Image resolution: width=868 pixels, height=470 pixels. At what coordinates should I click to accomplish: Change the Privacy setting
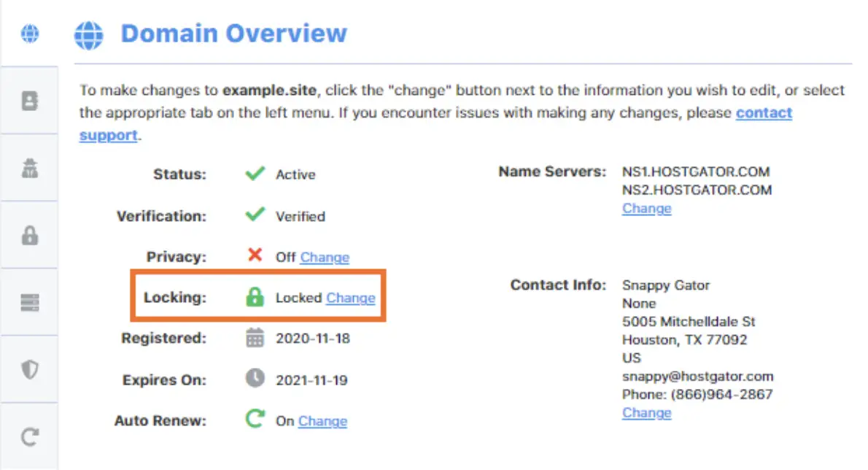click(x=325, y=258)
